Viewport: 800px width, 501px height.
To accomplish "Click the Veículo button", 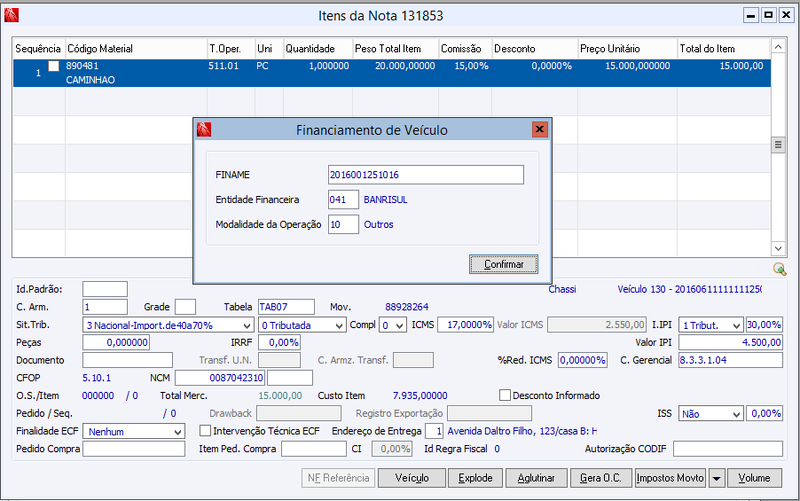I will tap(412, 478).
